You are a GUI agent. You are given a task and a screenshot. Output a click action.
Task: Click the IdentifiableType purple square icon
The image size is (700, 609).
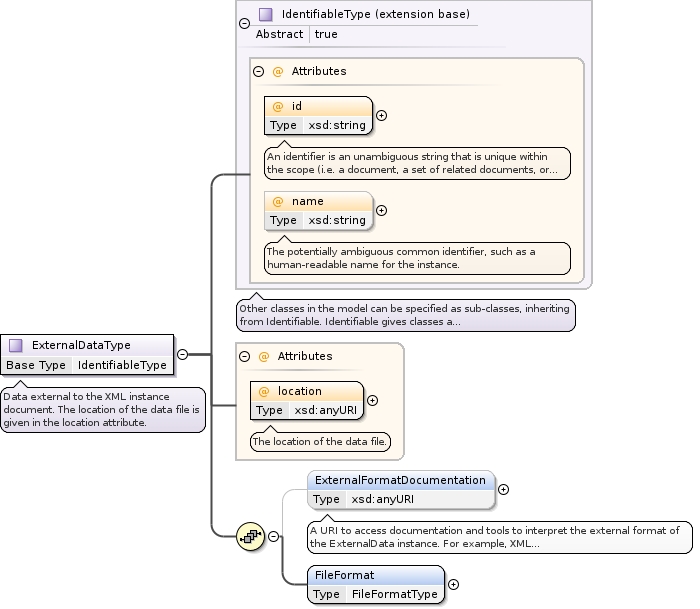tap(266, 14)
